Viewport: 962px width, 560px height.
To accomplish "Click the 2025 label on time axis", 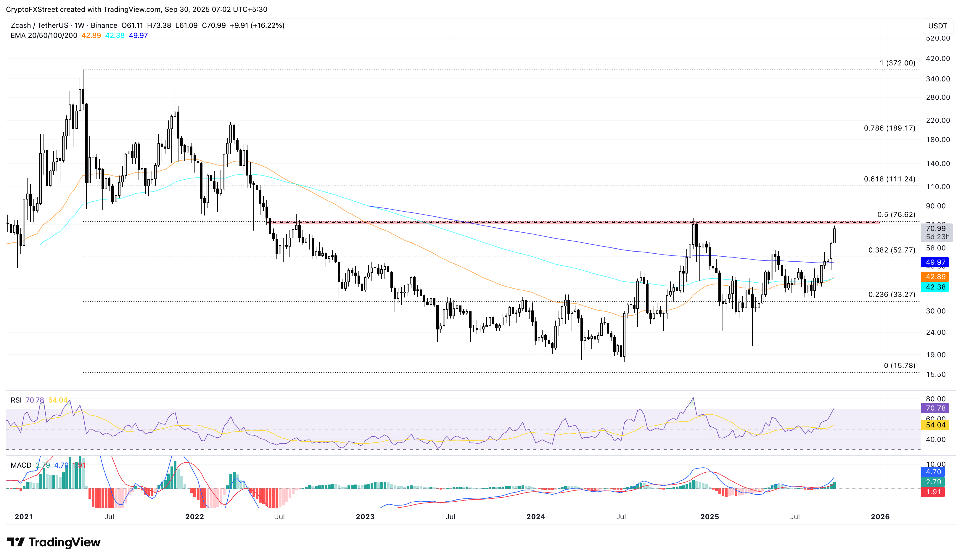I will coord(709,516).
